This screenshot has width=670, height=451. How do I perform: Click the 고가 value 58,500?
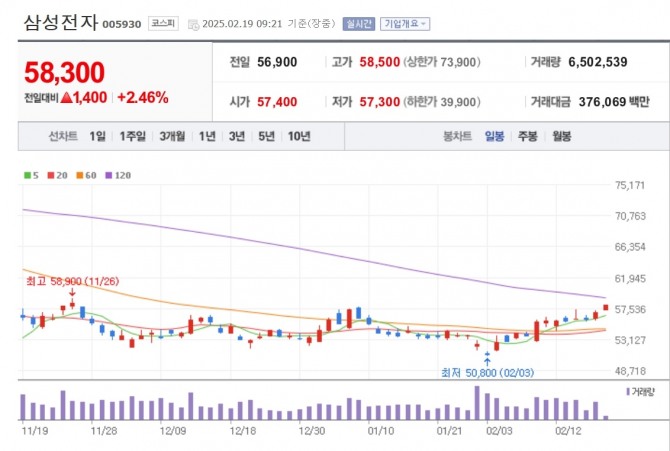pyautogui.click(x=379, y=62)
